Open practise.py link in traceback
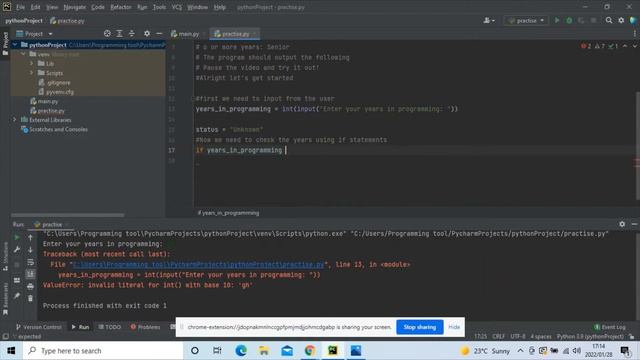 pos(198,264)
